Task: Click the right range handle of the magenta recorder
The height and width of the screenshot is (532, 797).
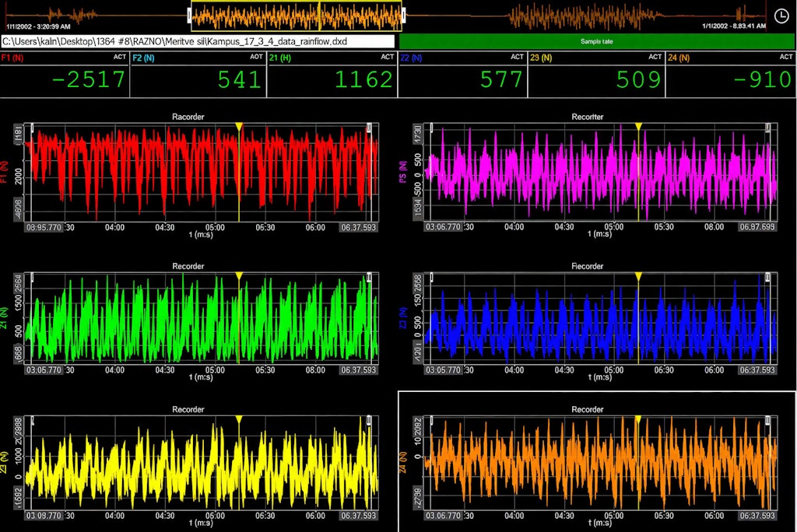Action: (768, 128)
